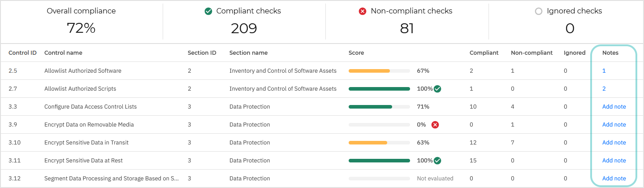Click the 63% score bar for control 3.10
This screenshot has width=644, height=188.
[x=379, y=143]
